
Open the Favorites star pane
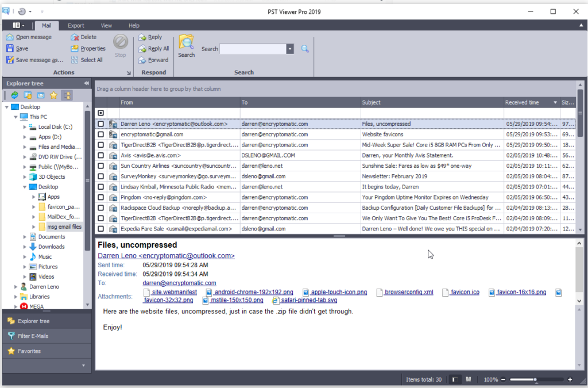coord(11,351)
